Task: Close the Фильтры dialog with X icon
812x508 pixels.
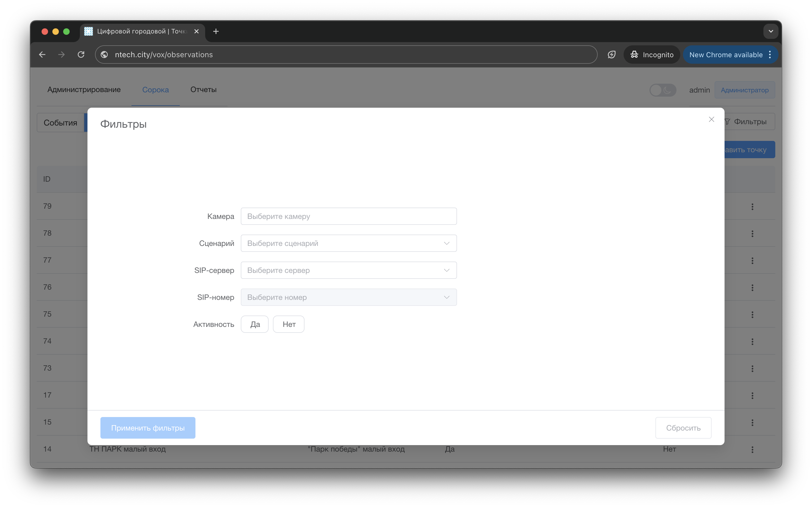Action: pos(711,119)
